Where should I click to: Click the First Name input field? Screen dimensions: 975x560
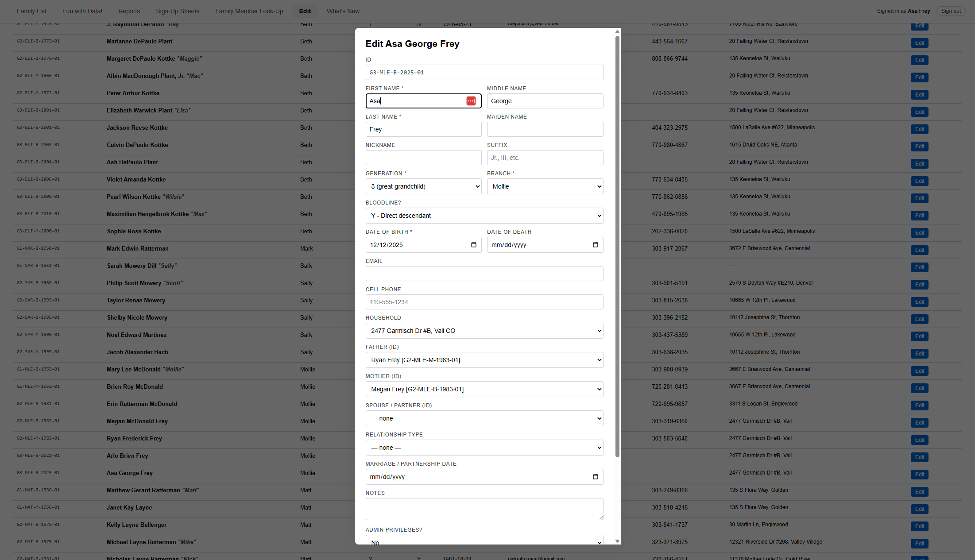point(423,101)
